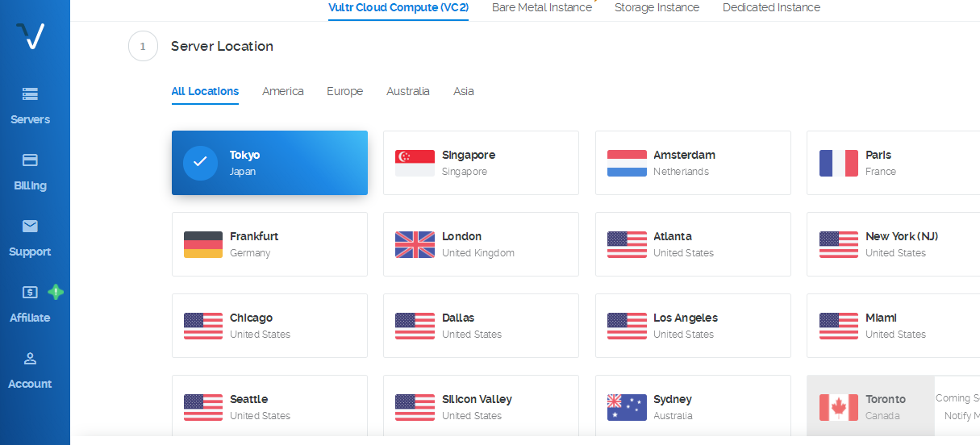Choose Amsterdam location name
The image size is (980, 445).
(684, 155)
